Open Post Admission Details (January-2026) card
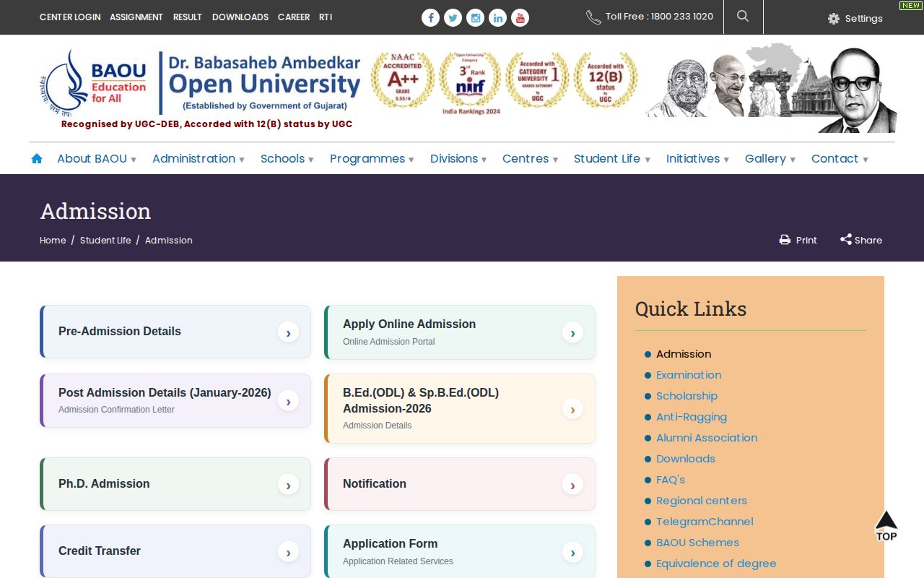The width and height of the screenshot is (924, 578). 175,400
